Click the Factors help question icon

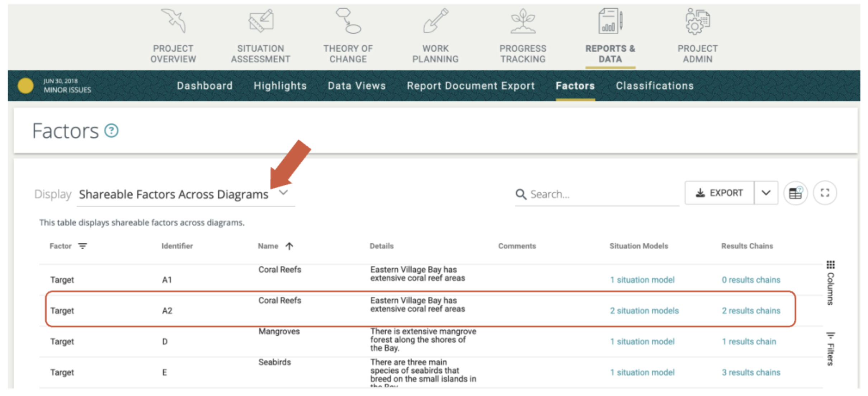point(111,131)
